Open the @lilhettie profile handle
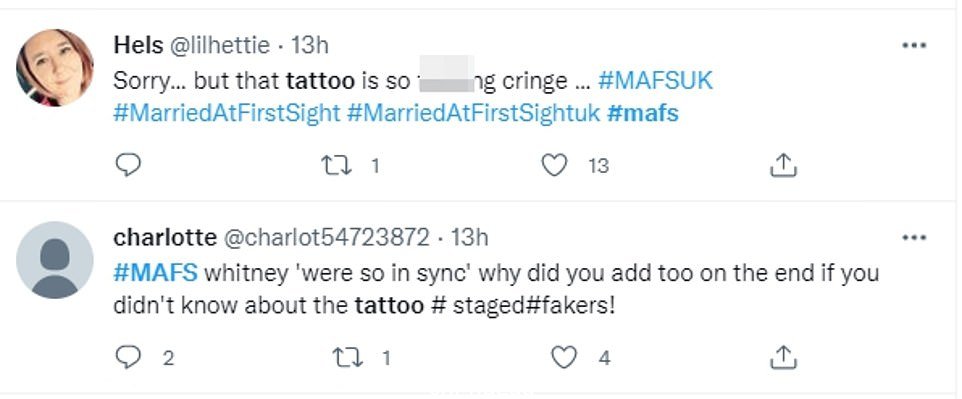This screenshot has width=962, height=399. 219,45
